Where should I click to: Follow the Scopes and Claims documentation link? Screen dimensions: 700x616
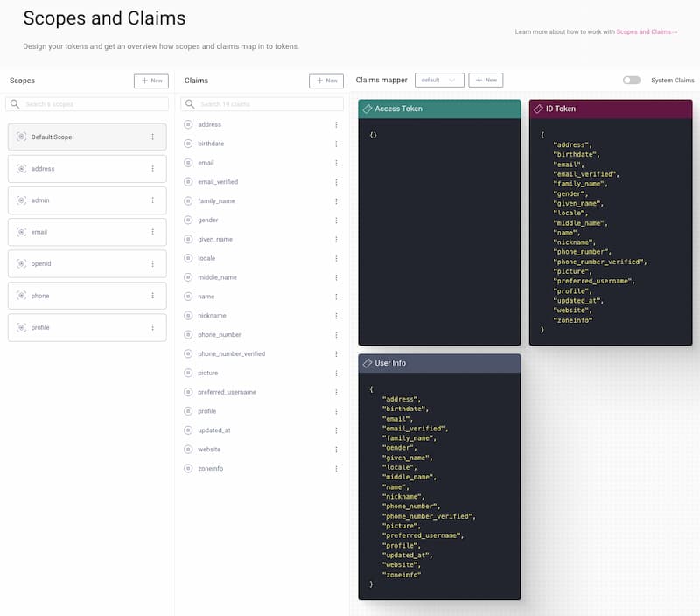647,31
